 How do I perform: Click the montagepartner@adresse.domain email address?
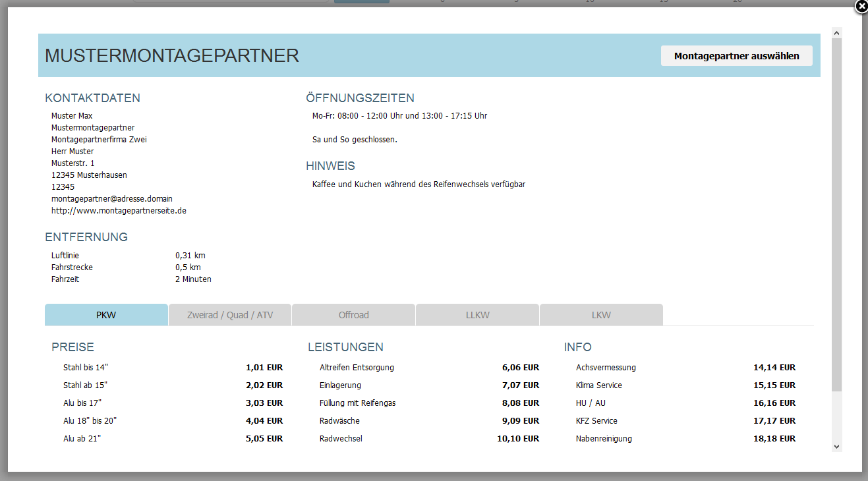[x=112, y=198]
